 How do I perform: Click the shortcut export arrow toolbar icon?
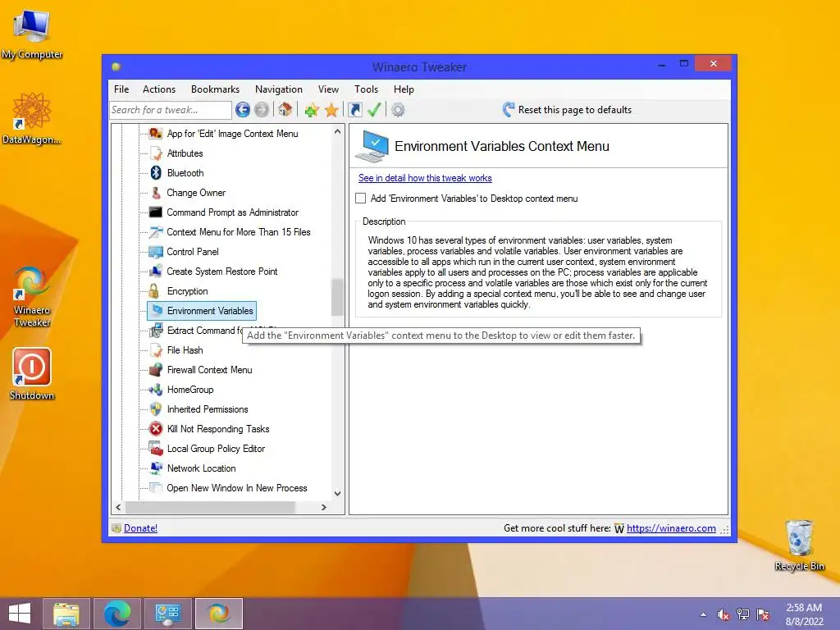coord(355,110)
